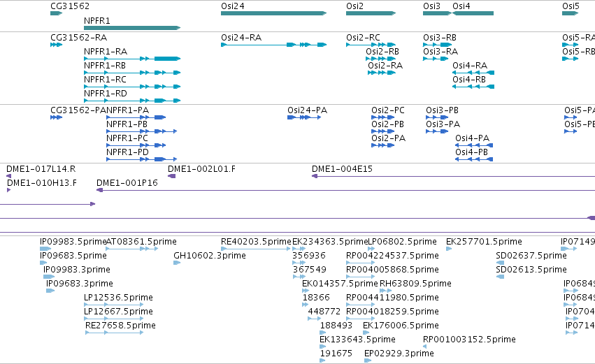The image size is (595, 364).
Task: Click protein Osi3-PB
Action: pyautogui.click(x=442, y=110)
